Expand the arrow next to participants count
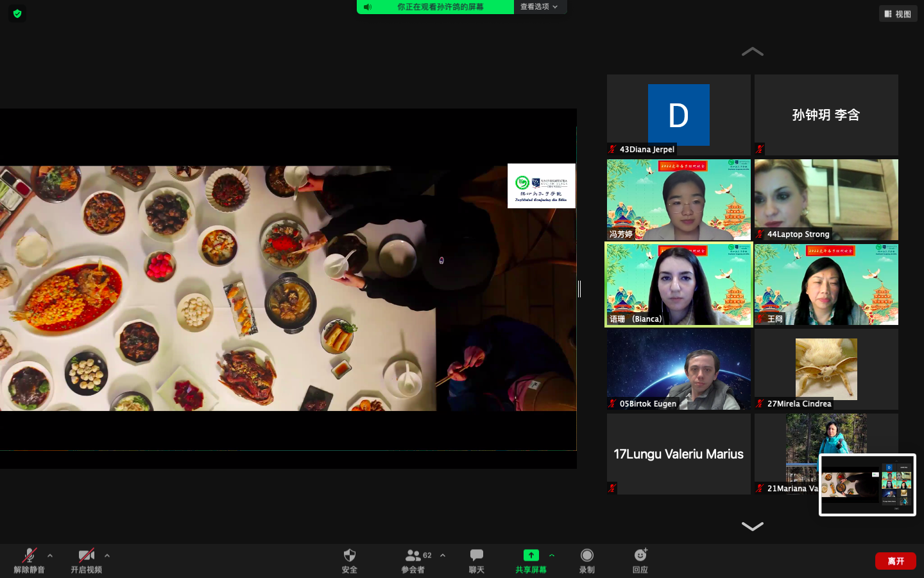Image resolution: width=924 pixels, height=578 pixels. coord(443,556)
